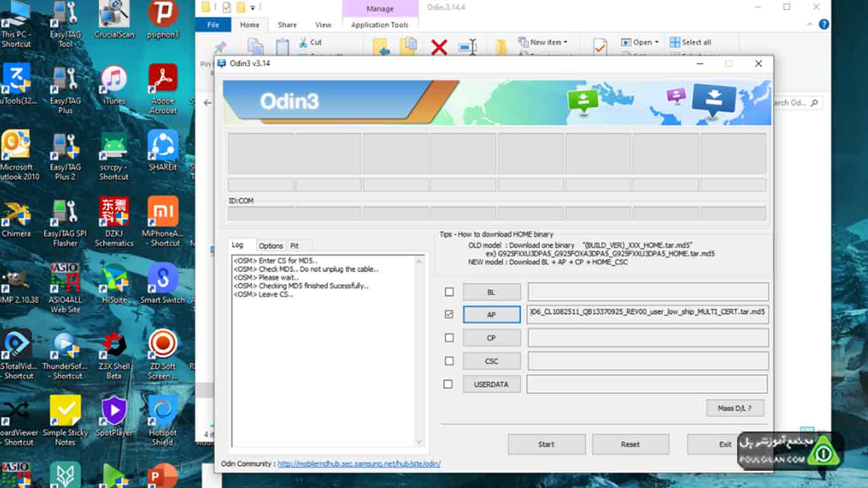Collapse the Explorer ribbon with the chevron
The height and width of the screenshot is (488, 868).
coord(810,25)
